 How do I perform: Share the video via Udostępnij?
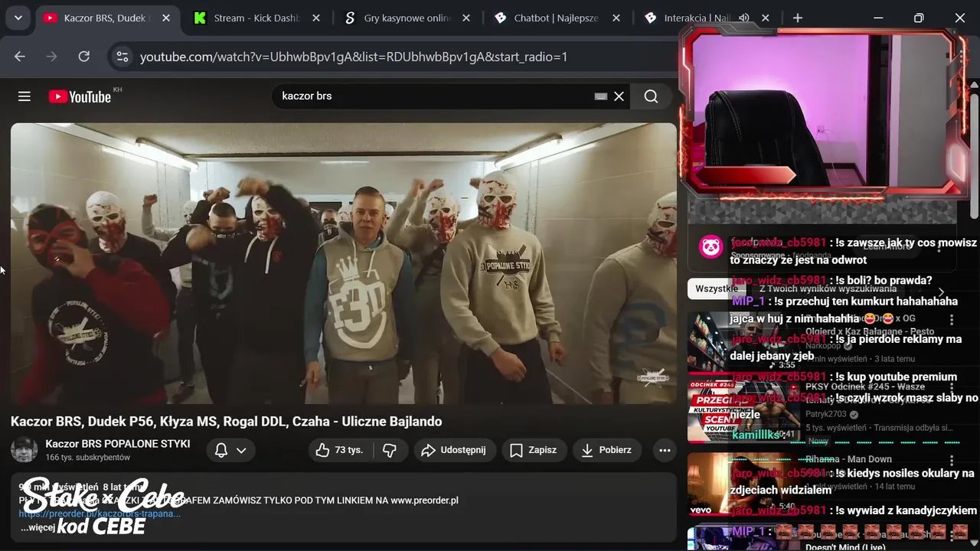click(455, 450)
